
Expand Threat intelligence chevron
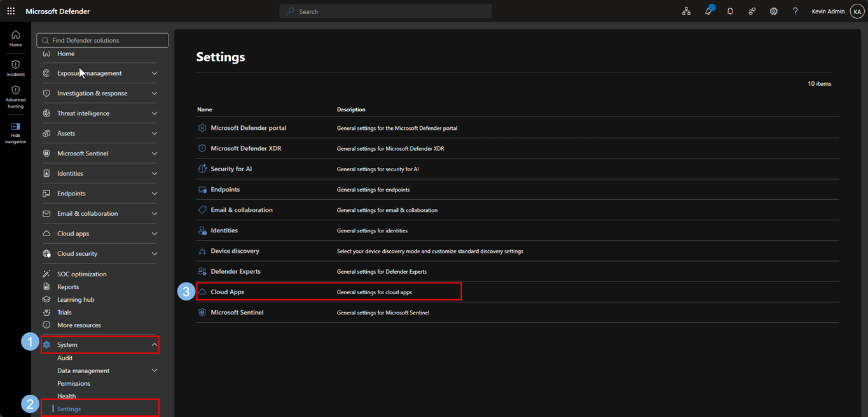(155, 113)
